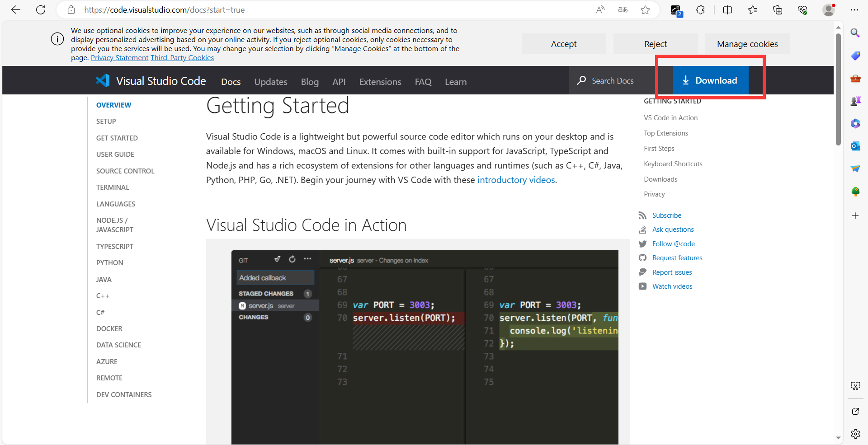Open the Bing search icon in the sidebar

(x=855, y=33)
